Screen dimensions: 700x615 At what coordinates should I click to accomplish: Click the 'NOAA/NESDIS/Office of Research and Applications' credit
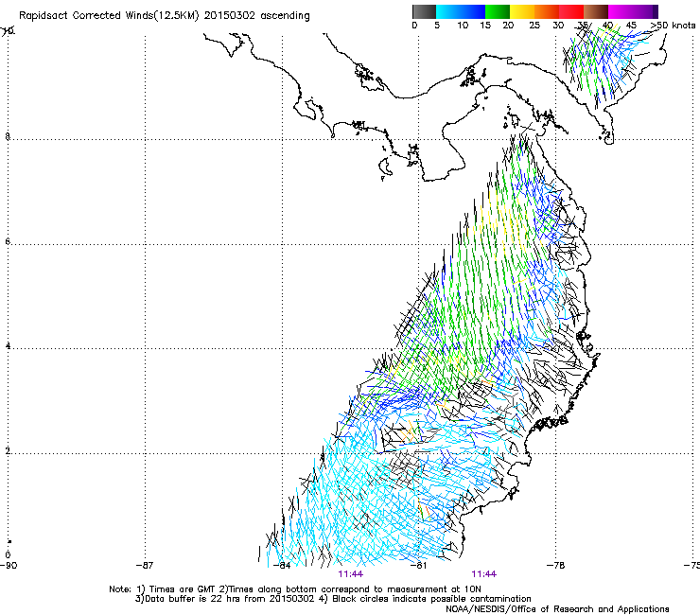557,609
